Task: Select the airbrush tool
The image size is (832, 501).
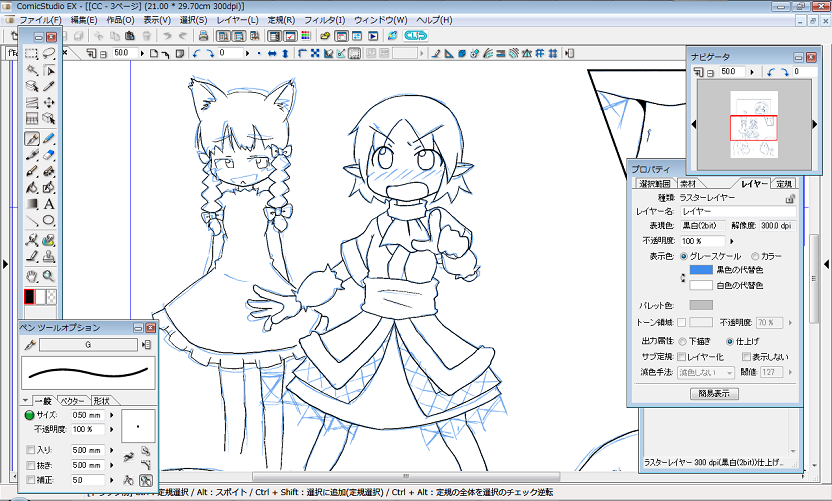Action: tap(49, 171)
